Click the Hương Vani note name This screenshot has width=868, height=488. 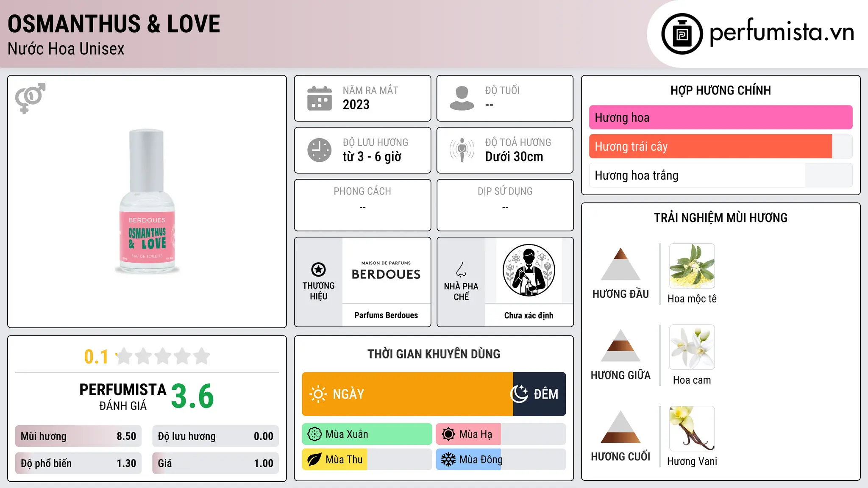pos(692,461)
